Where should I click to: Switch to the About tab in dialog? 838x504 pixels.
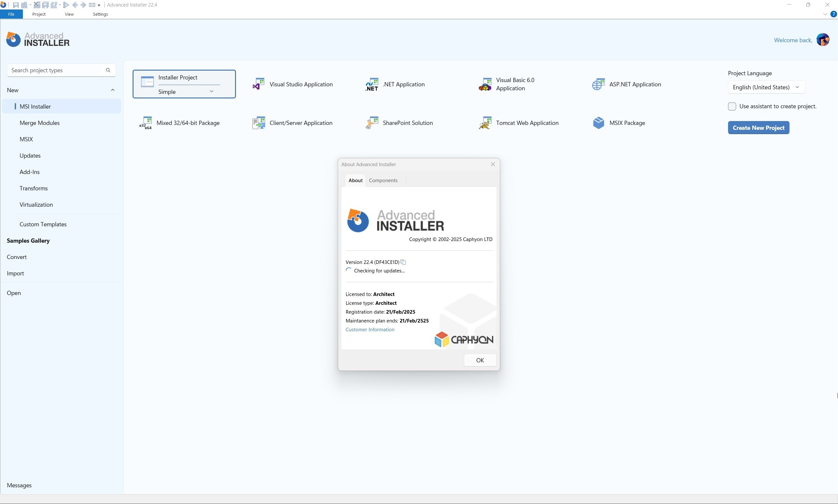tap(355, 180)
